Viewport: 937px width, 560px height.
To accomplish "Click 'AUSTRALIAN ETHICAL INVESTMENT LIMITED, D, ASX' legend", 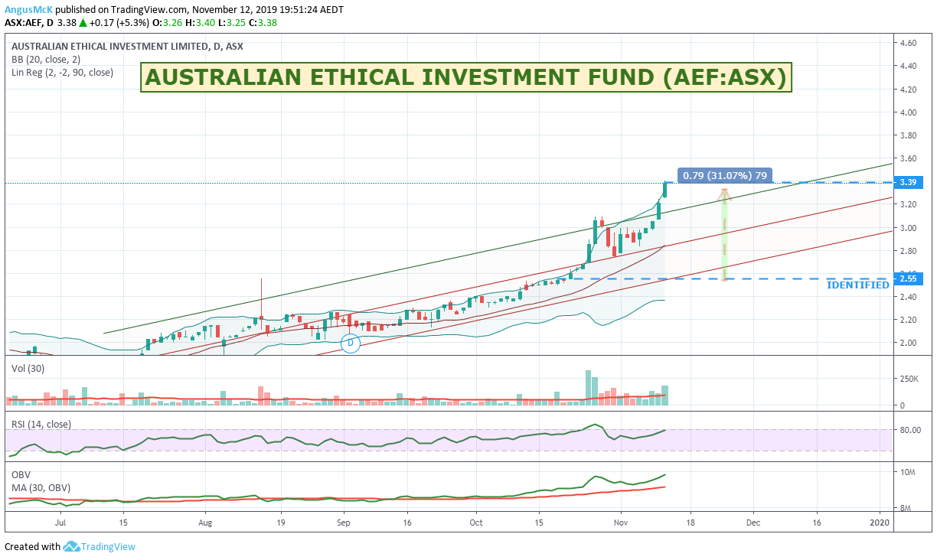I will pyautogui.click(x=127, y=46).
